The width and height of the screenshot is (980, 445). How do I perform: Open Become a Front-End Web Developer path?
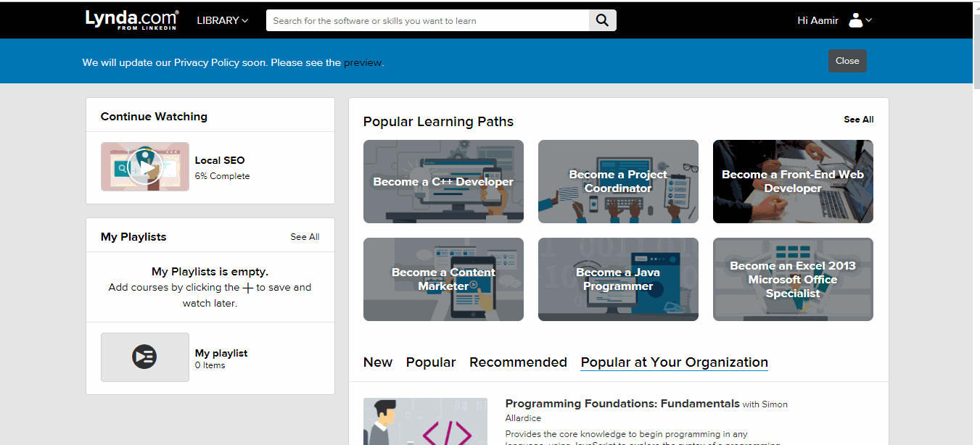point(793,181)
